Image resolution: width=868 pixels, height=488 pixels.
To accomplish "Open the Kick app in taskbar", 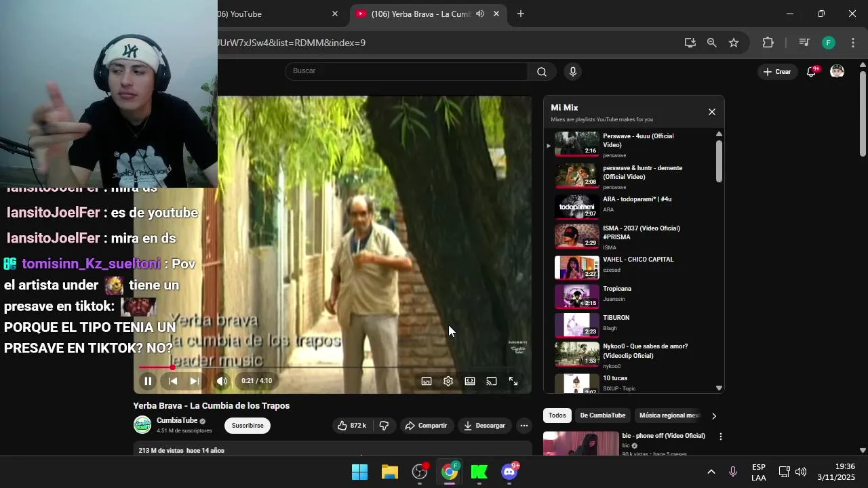I will coord(479,472).
